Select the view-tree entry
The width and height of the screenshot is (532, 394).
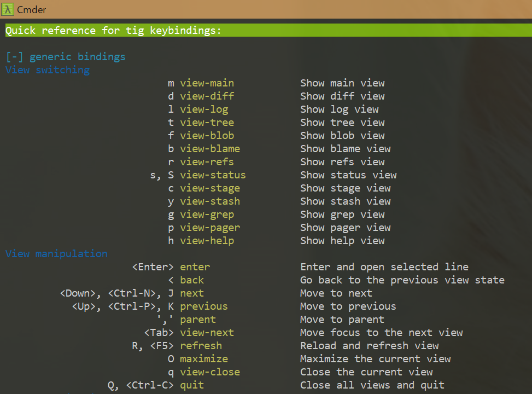[x=207, y=122]
